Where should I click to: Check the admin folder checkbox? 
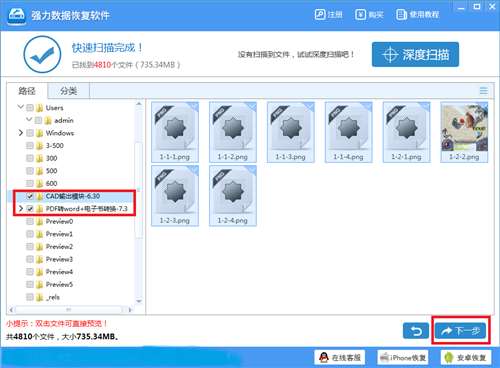tap(38, 120)
